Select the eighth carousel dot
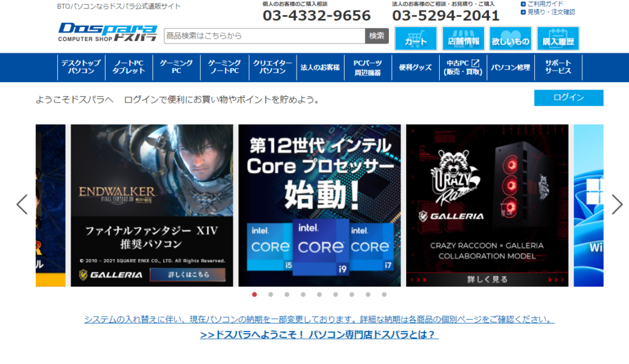Image resolution: width=629 pixels, height=364 pixels. pos(368,295)
